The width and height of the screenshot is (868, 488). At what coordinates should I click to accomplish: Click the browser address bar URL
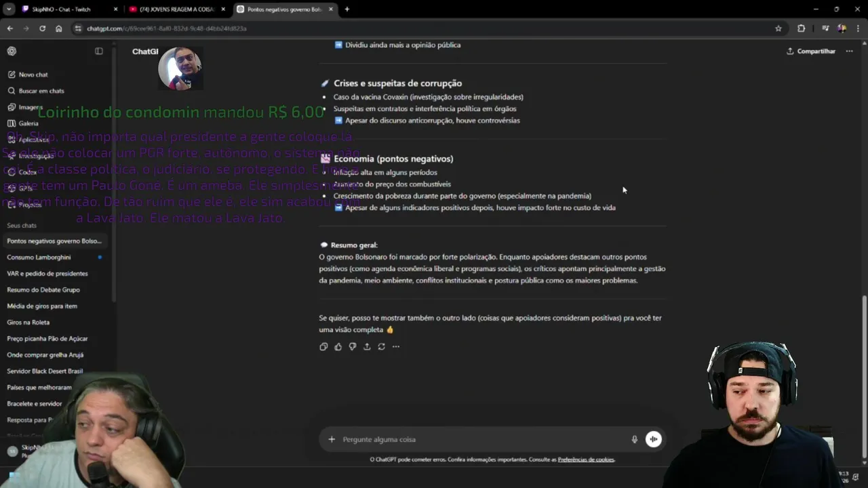pos(167,28)
